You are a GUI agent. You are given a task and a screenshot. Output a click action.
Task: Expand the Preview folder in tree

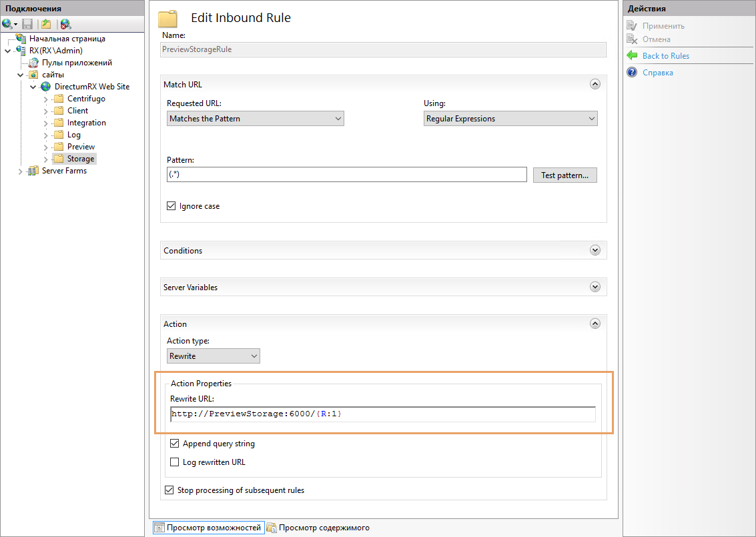(x=46, y=147)
